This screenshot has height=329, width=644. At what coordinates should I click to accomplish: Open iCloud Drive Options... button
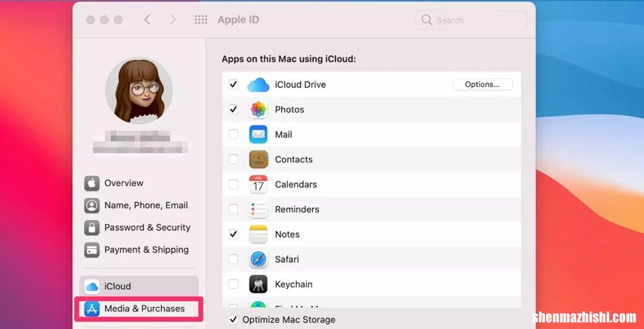[x=482, y=85]
